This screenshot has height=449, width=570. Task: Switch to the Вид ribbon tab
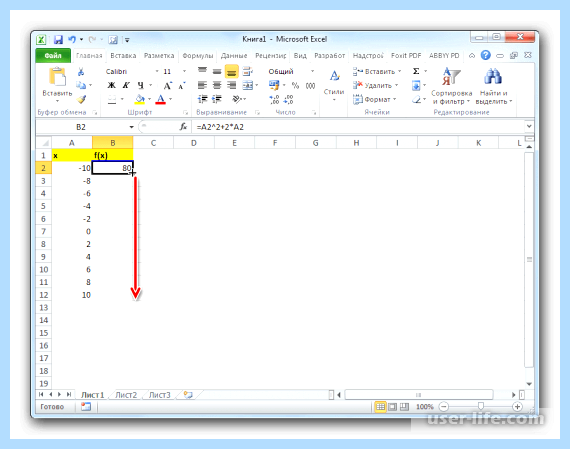300,56
